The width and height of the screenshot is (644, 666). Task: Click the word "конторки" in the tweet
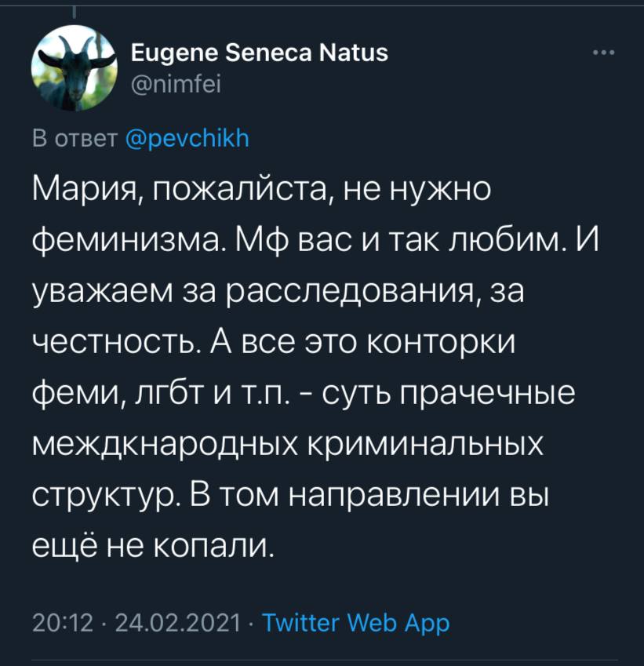(440, 343)
